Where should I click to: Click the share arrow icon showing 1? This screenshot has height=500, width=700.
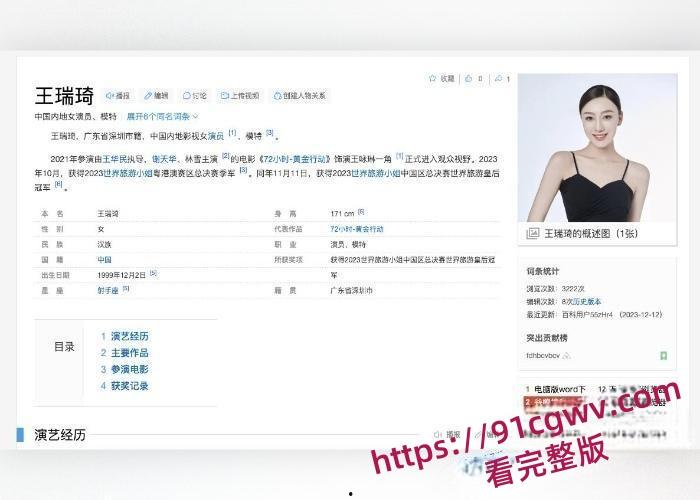click(x=498, y=79)
